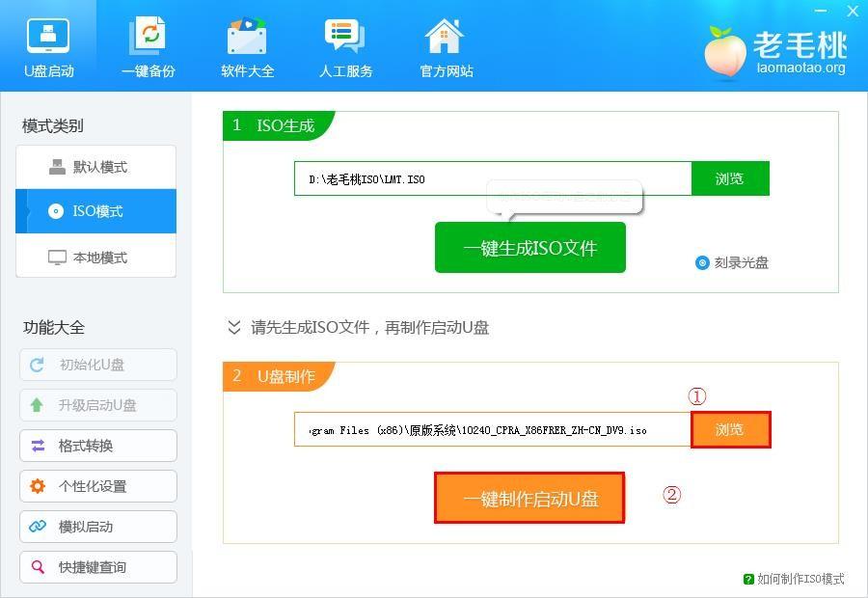Click the 刻录光盘 disc icon
The image size is (868, 598).
(702, 262)
